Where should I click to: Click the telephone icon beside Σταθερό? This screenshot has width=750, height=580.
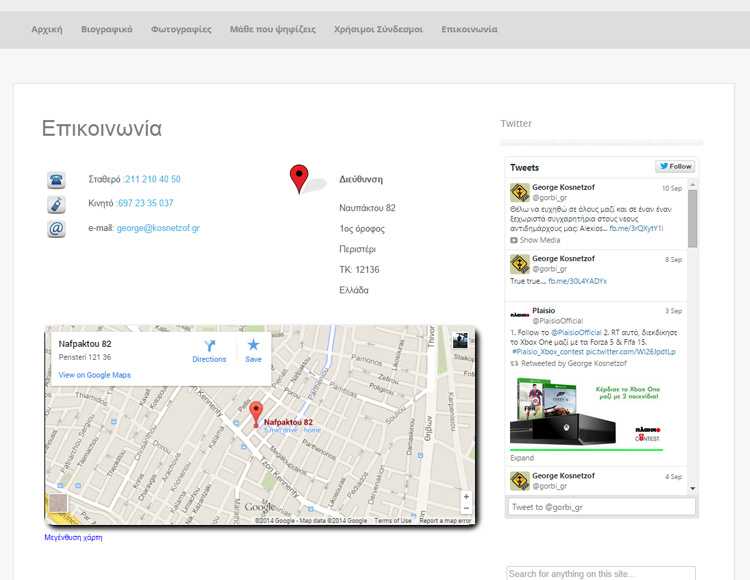(56, 180)
